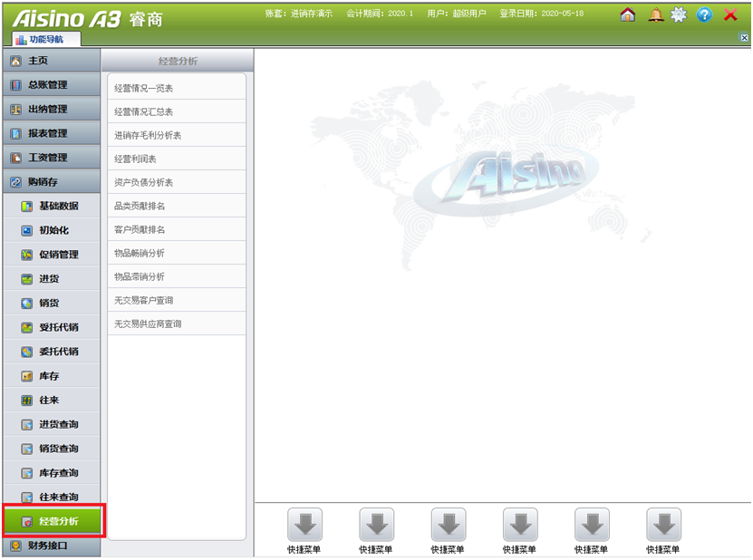Collapse the 购销存 sidebar section
This screenshot has height=560, width=753.
tap(50, 182)
